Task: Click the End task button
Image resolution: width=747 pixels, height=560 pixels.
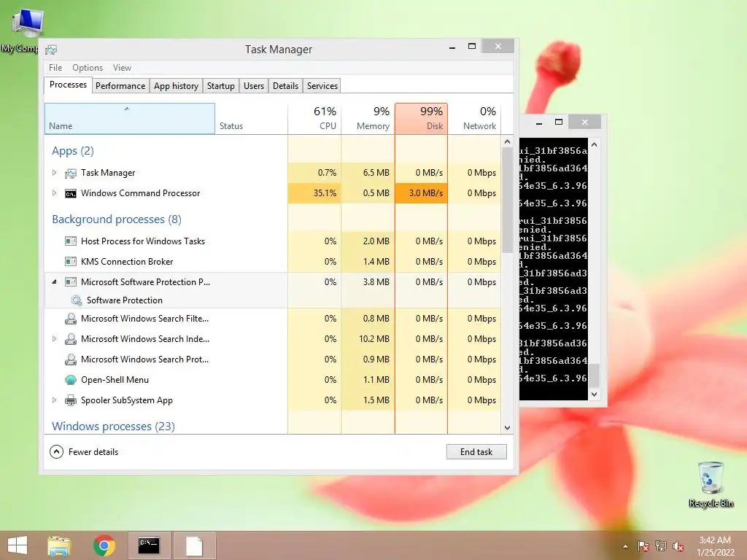Action: 476,452
